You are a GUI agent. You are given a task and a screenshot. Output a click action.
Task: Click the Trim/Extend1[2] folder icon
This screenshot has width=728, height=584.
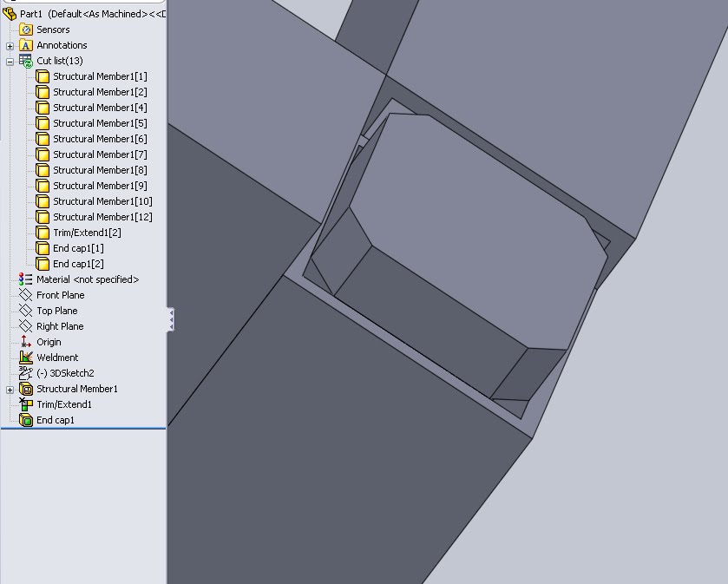(43, 233)
